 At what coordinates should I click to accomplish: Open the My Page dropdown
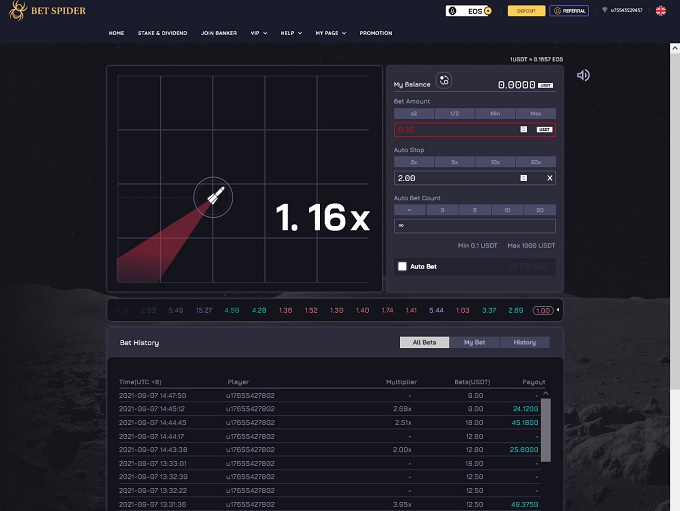pyautogui.click(x=330, y=33)
